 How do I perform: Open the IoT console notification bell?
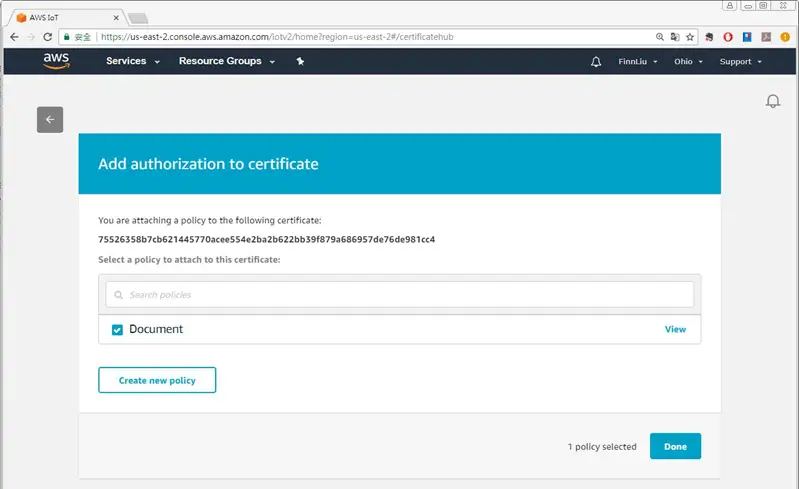click(773, 101)
